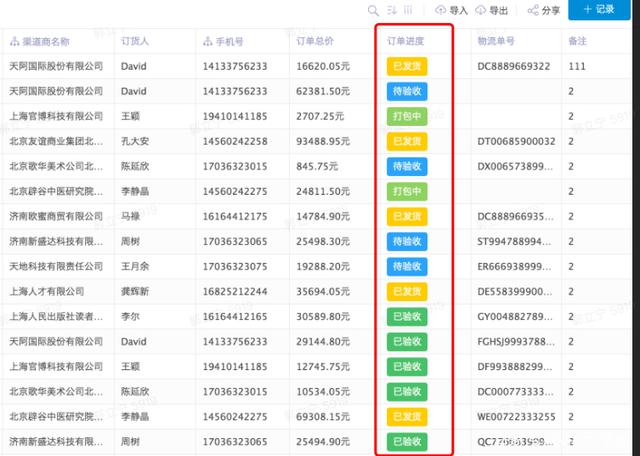Click hierarchy icon beside 渠道商名称 header
640x456 pixels.
15,42
